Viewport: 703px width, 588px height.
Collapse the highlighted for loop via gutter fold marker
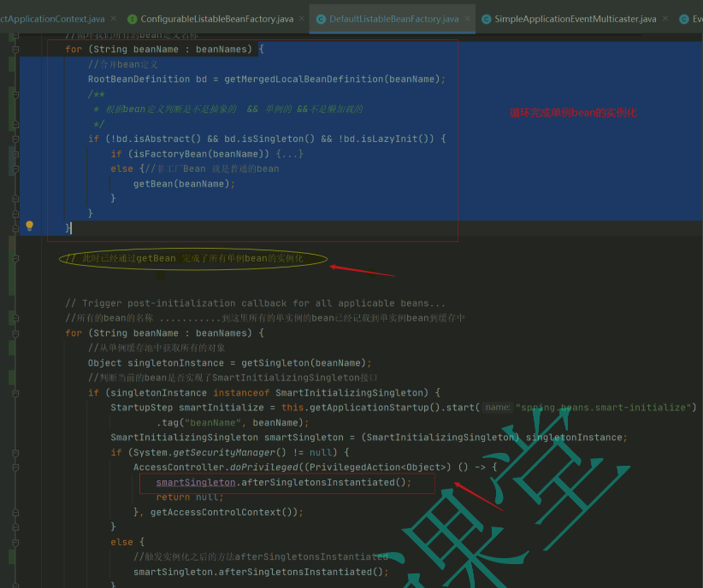[15, 50]
